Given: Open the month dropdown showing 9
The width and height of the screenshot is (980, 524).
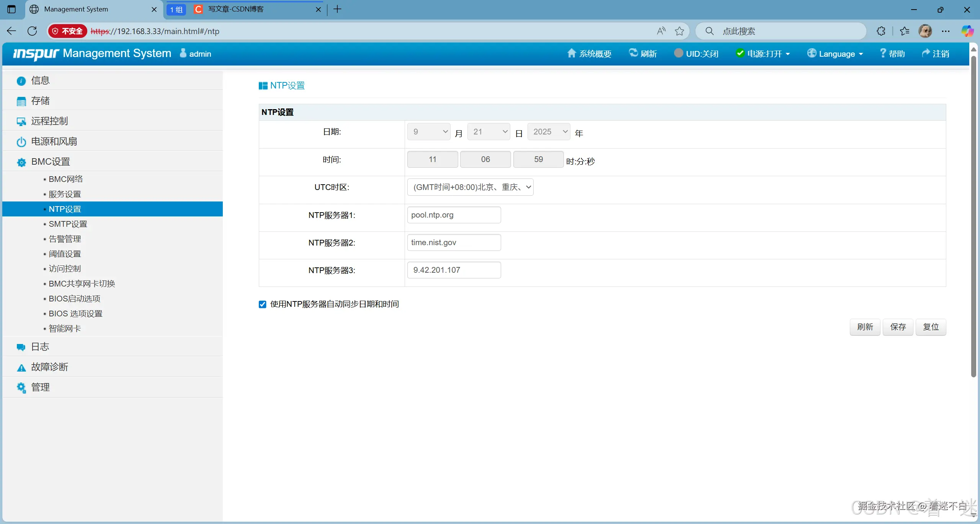Looking at the screenshot, I should point(428,131).
